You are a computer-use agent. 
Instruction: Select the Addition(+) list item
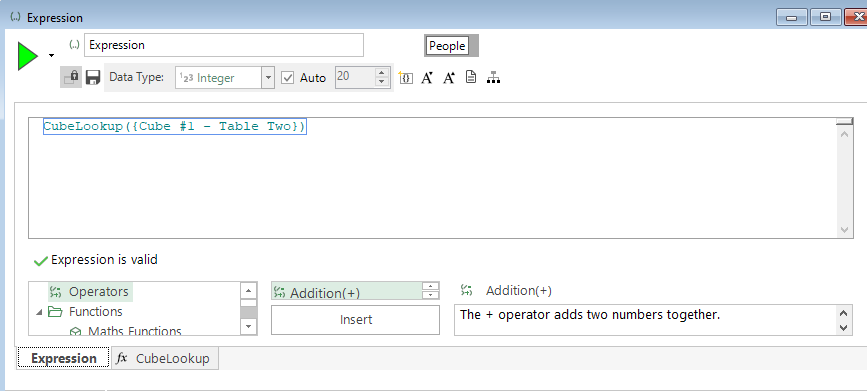coord(347,291)
